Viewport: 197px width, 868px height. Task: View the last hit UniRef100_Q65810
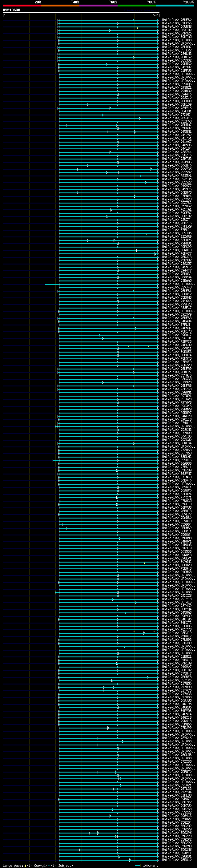177,860
